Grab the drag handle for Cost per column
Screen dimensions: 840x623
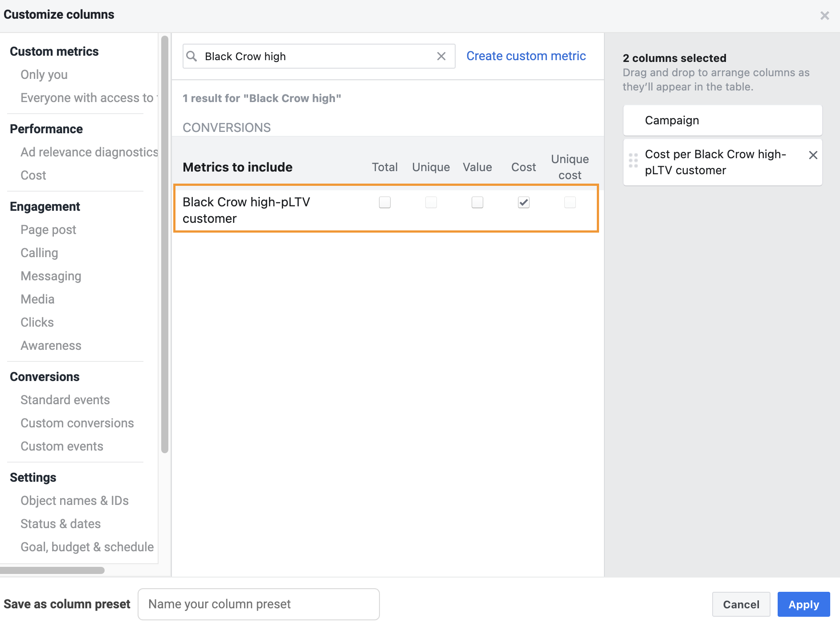click(x=633, y=160)
